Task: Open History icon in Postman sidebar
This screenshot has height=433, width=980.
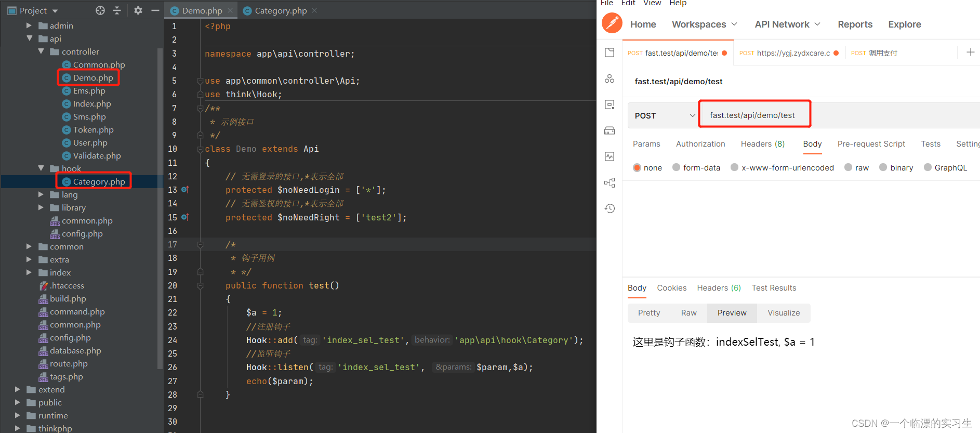Action: click(610, 208)
